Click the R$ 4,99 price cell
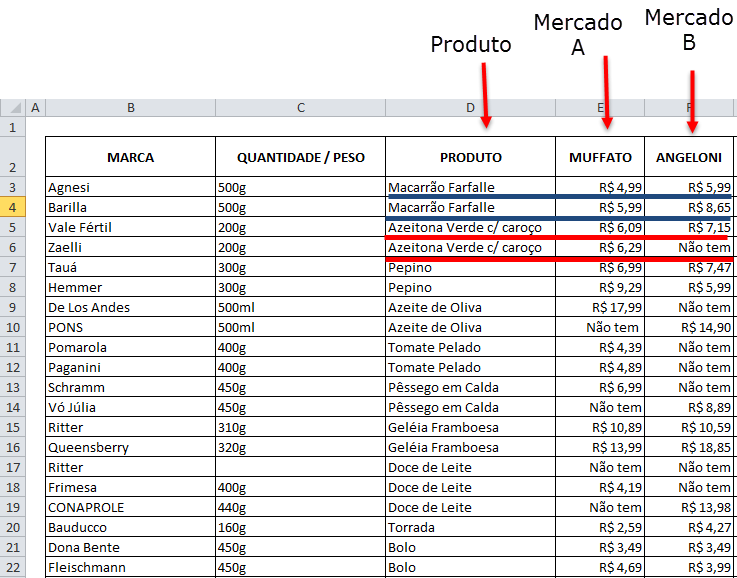Screen dimensions: 737x578 pos(600,187)
